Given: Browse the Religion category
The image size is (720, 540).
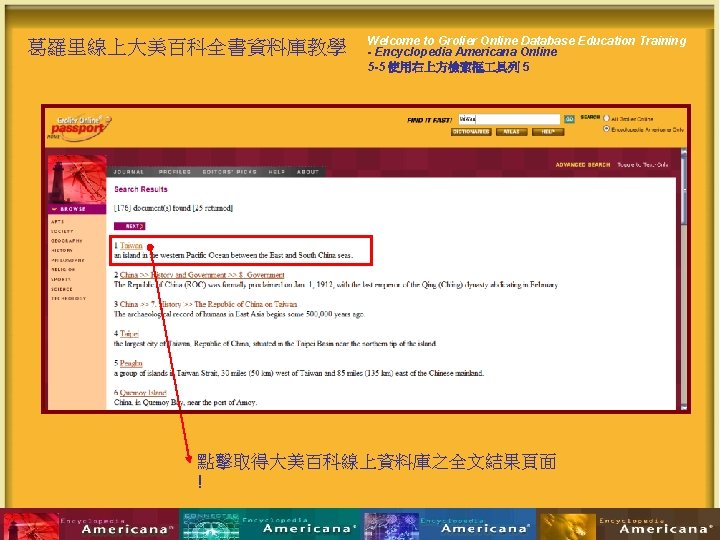Looking at the screenshot, I should (63, 270).
